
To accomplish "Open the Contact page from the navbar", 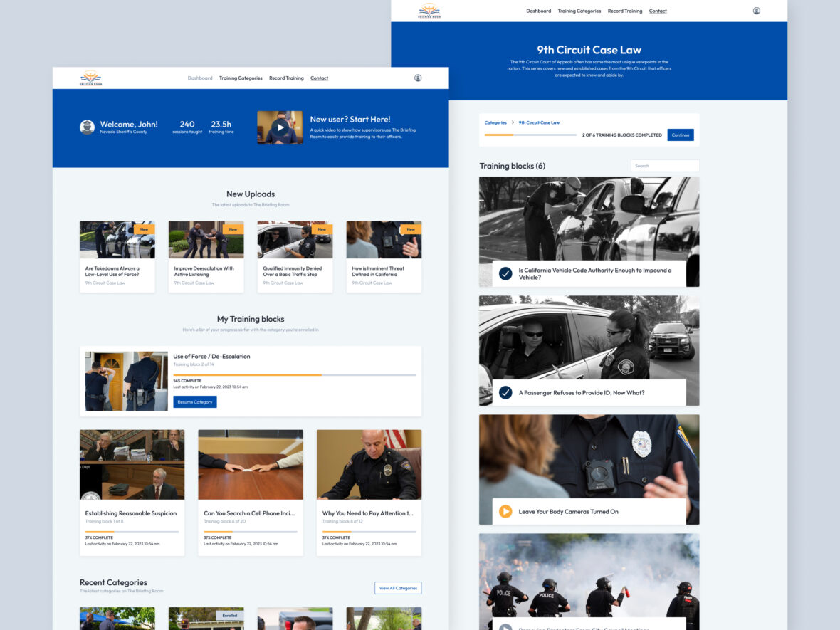I will coord(319,78).
